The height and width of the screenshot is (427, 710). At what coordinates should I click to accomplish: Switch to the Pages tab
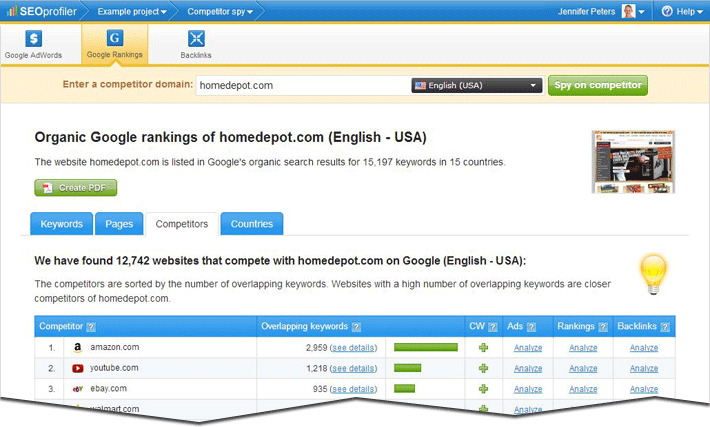click(x=119, y=224)
